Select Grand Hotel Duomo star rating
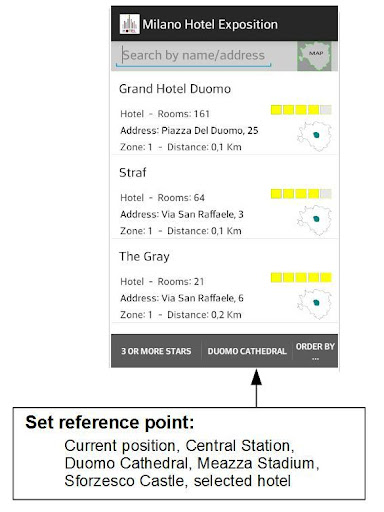This screenshot has height=512, width=384. coord(301,110)
